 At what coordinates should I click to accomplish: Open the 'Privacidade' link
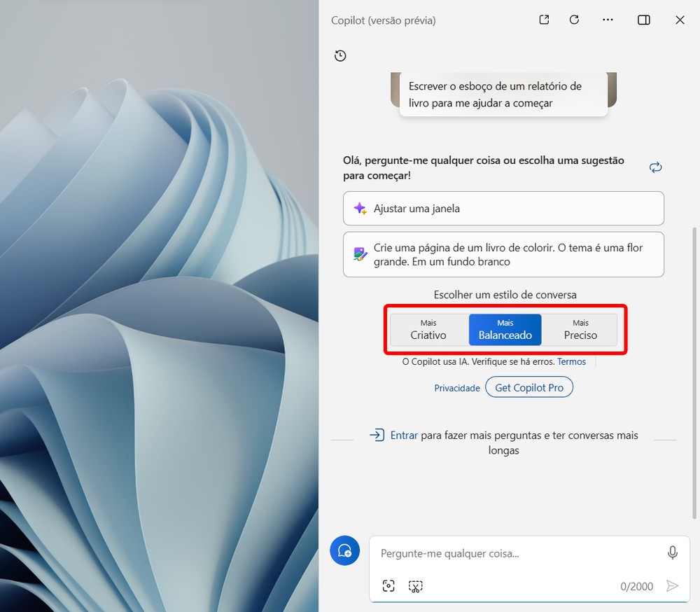tap(457, 387)
